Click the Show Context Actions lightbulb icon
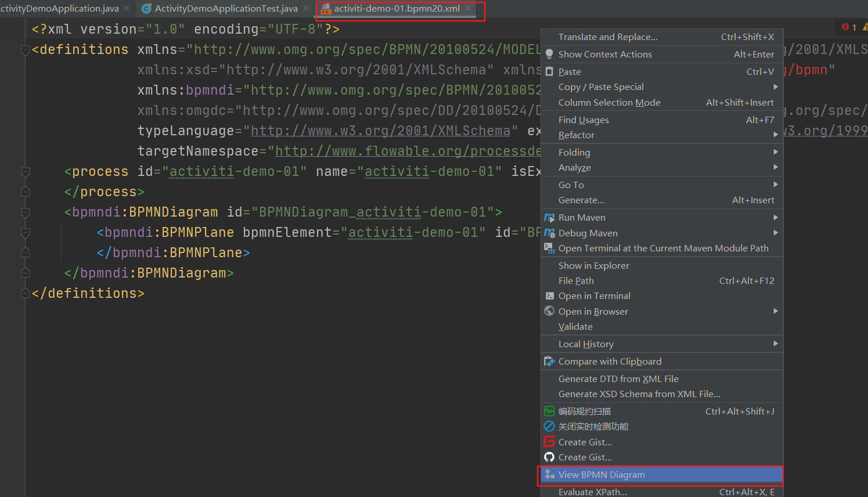 click(549, 54)
